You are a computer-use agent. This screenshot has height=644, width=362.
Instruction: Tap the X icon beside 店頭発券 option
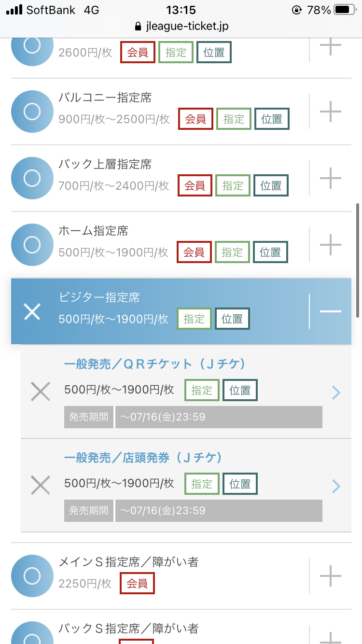point(41,485)
